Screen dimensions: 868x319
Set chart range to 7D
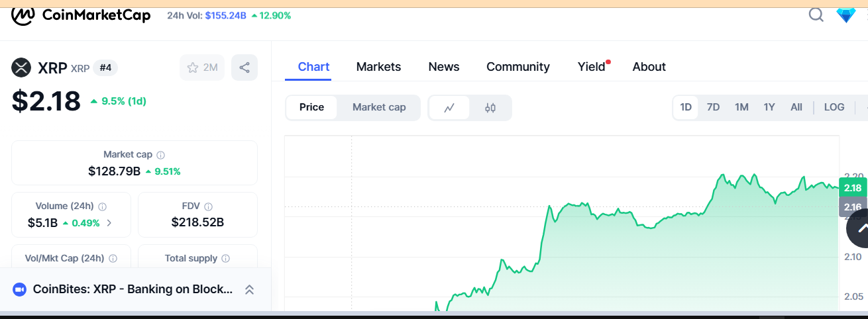[713, 107]
